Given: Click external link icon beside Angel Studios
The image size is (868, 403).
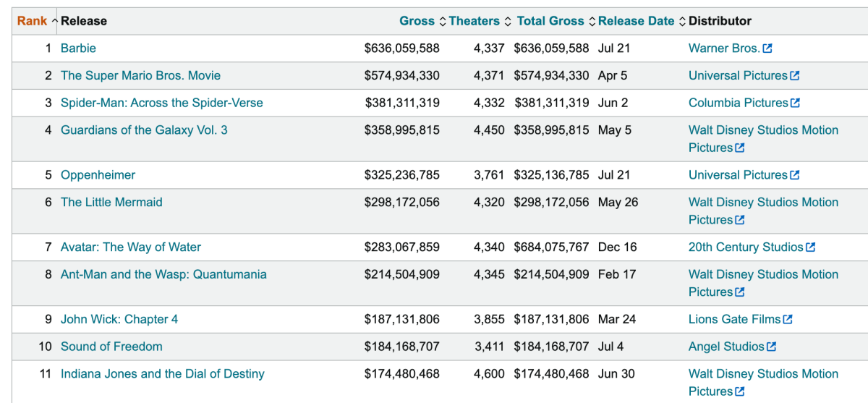Looking at the screenshot, I should 771,347.
